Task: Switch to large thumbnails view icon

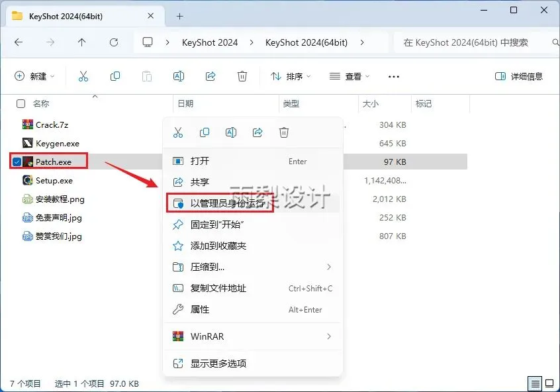Action: pos(549,384)
